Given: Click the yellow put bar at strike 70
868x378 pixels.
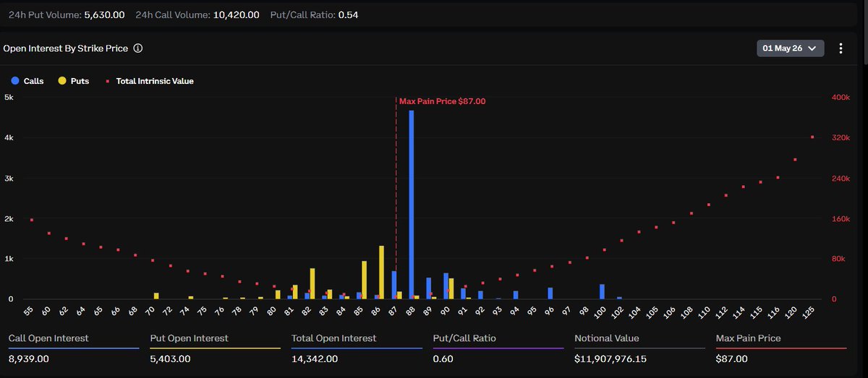Looking at the screenshot, I should pos(156,296).
